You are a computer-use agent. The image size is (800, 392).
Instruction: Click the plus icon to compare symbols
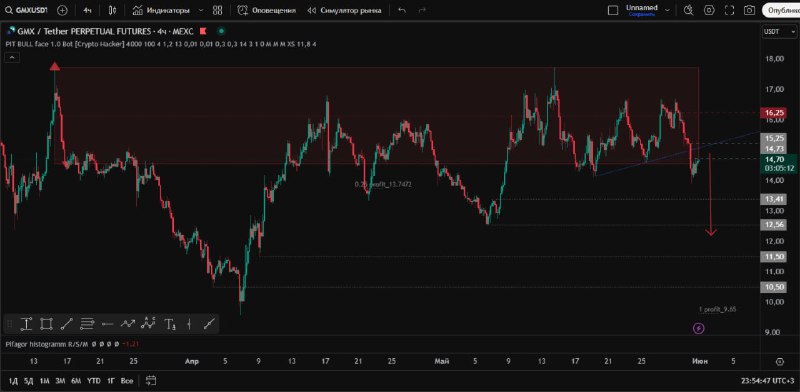(x=62, y=10)
